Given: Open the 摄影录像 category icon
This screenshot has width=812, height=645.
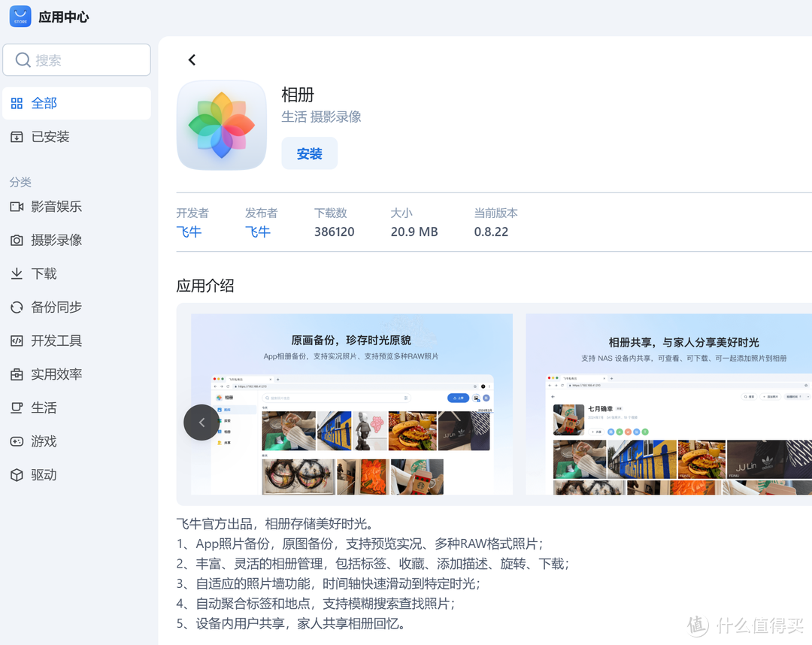Looking at the screenshot, I should pos(17,240).
